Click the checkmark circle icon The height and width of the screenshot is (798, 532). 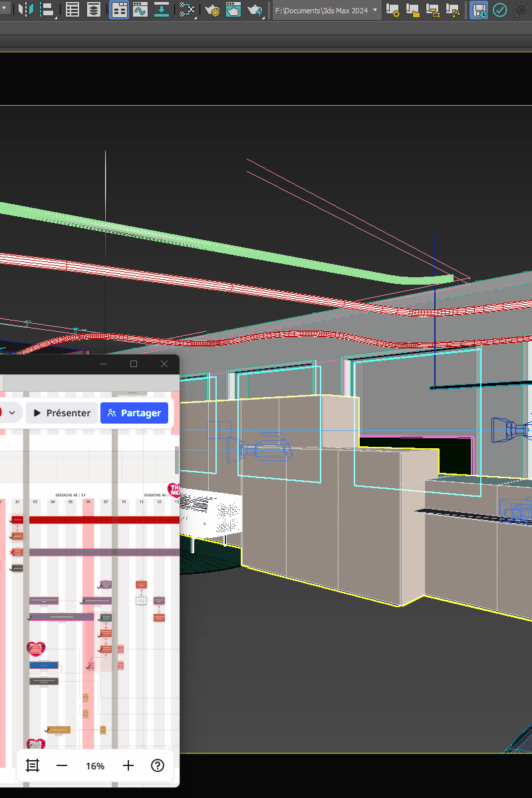499,10
